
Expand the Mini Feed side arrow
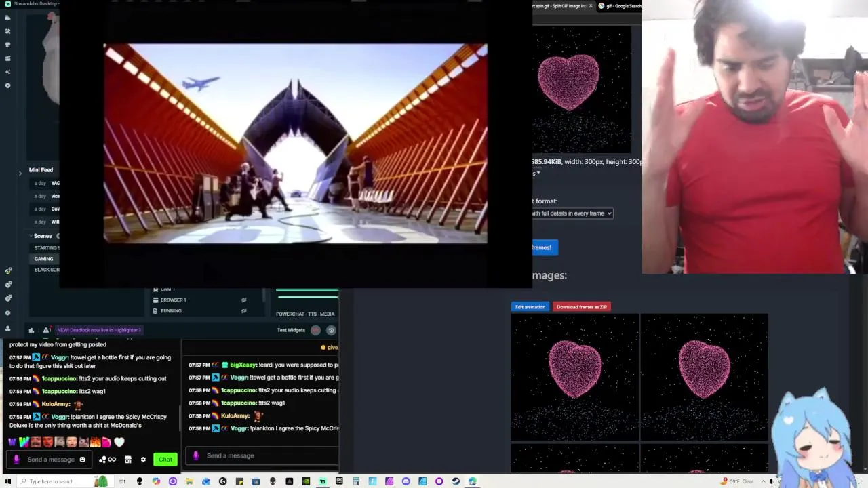(20, 174)
